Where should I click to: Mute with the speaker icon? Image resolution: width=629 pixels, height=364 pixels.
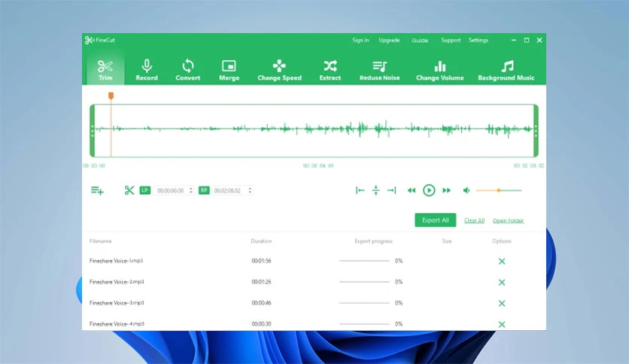(466, 190)
